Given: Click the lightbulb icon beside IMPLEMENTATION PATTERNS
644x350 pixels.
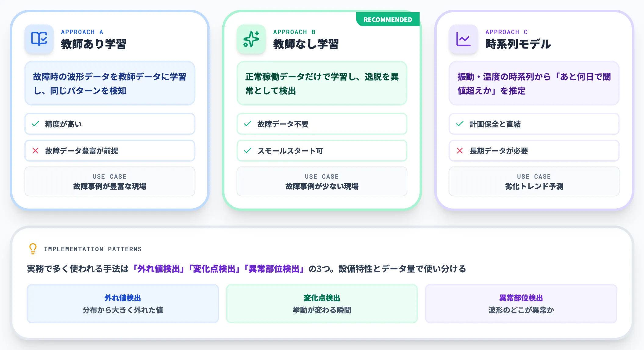Looking at the screenshot, I should coord(32,249).
